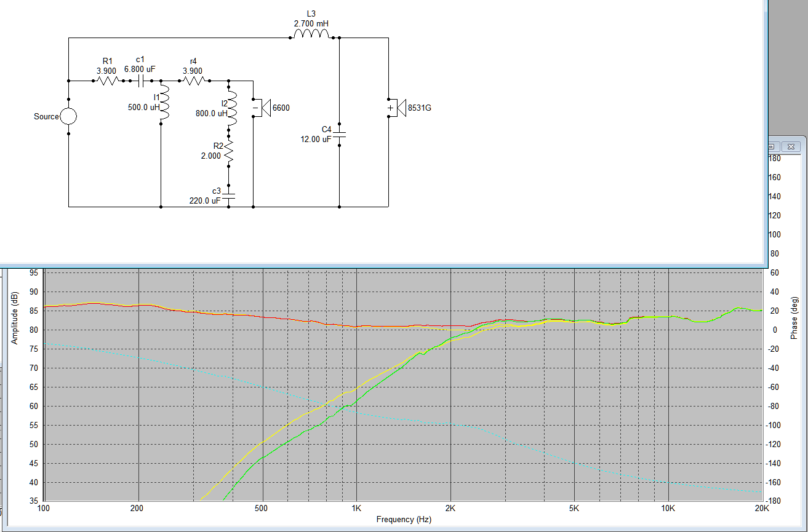The image size is (808, 532).
Task: Click the '500.0 uH' value label
Action: coord(143,107)
